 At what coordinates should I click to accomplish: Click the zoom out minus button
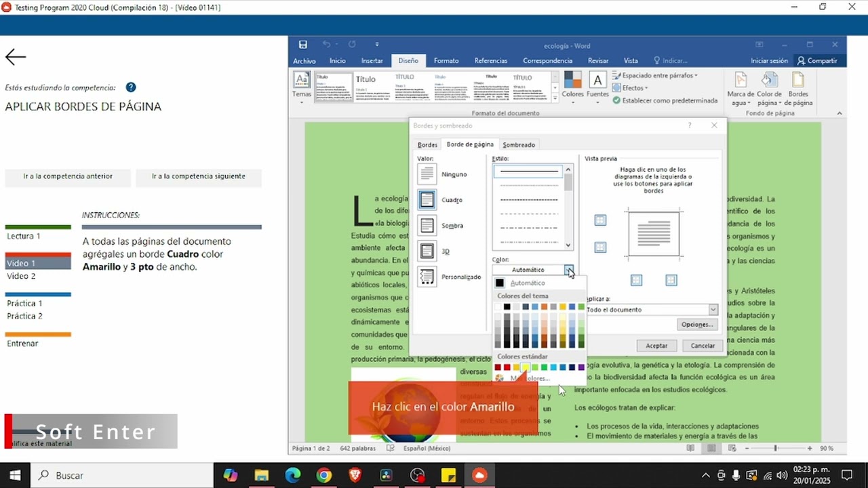[x=747, y=449]
